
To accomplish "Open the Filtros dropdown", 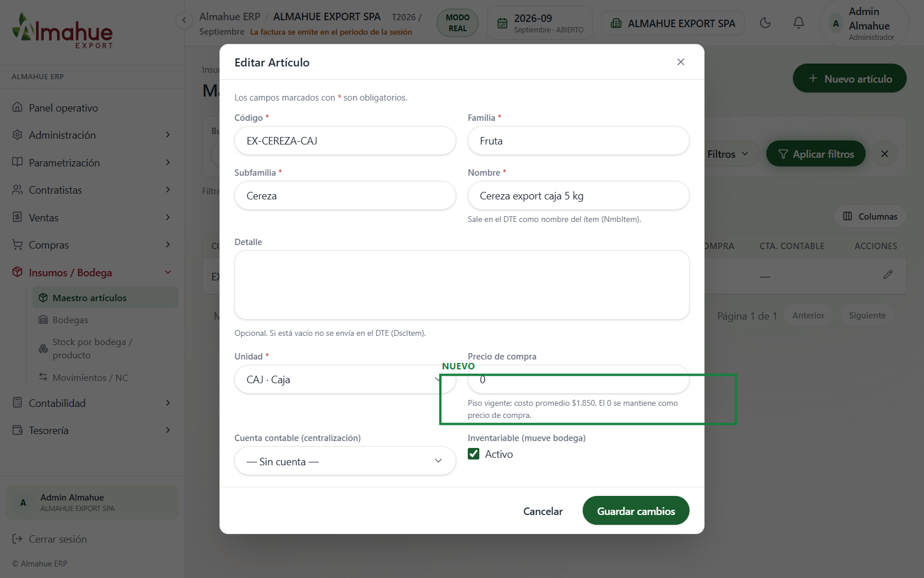I will pyautogui.click(x=728, y=154).
